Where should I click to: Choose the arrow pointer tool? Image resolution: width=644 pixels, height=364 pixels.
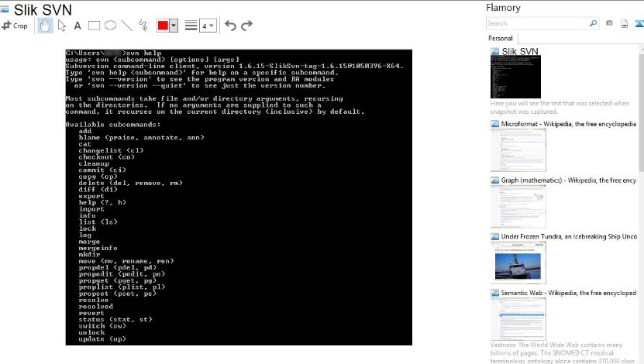click(62, 26)
